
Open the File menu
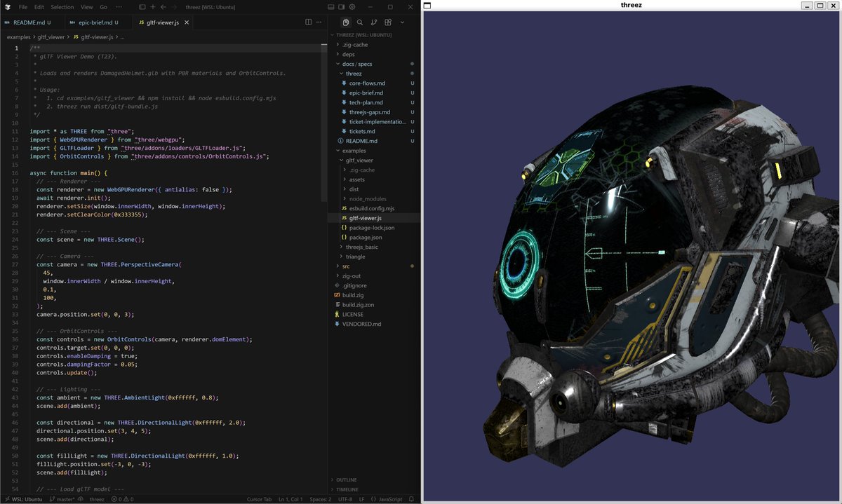23,7
